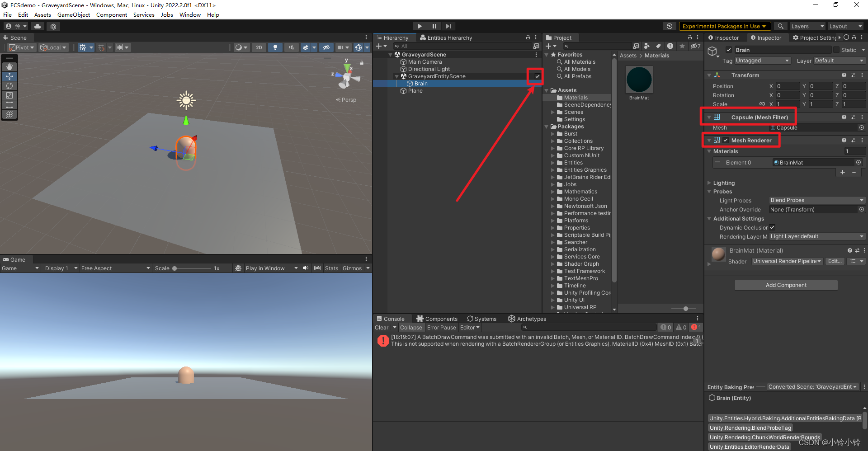
Task: Click the console Clear button
Action: 382,328
